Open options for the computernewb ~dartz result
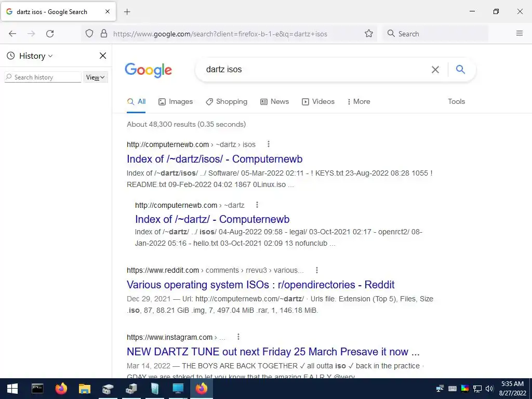 coord(257,205)
